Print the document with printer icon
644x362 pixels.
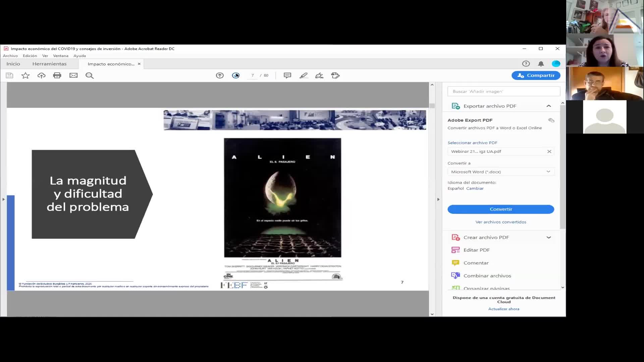click(57, 75)
